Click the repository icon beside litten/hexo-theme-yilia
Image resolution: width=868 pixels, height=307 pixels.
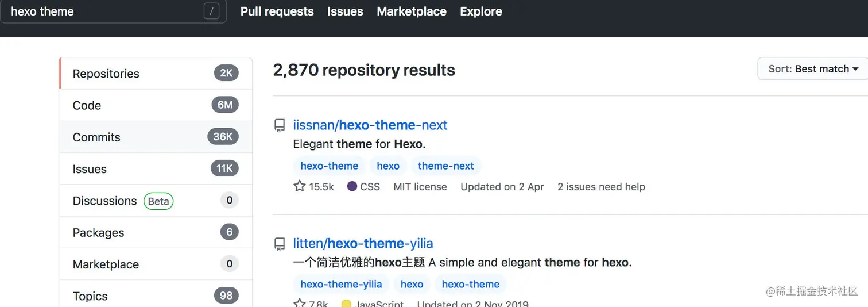click(280, 244)
